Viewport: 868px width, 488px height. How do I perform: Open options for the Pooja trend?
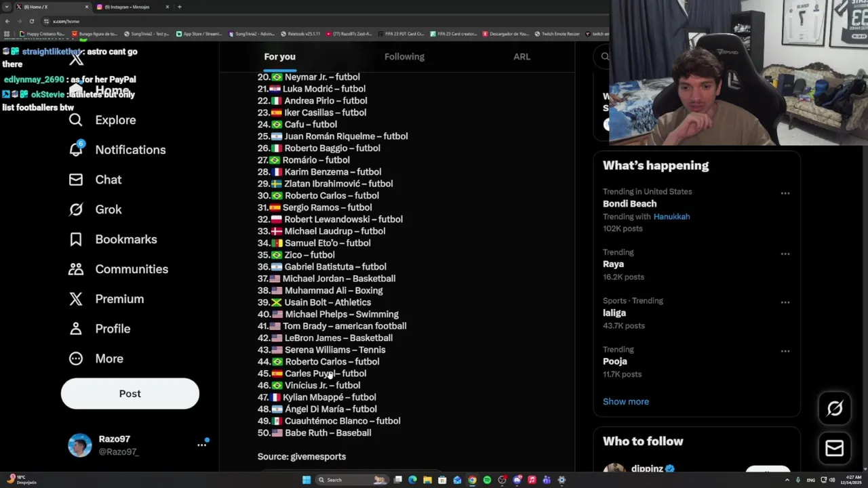click(x=785, y=351)
